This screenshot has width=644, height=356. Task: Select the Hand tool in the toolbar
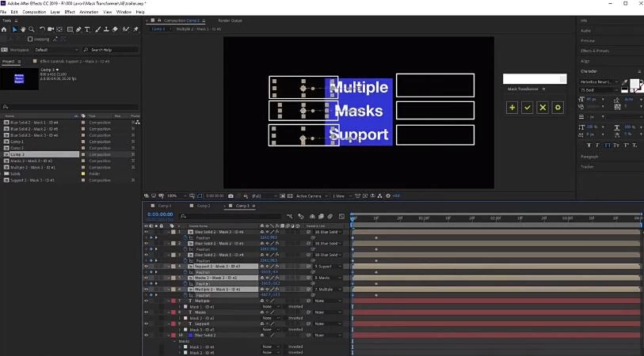click(x=22, y=29)
